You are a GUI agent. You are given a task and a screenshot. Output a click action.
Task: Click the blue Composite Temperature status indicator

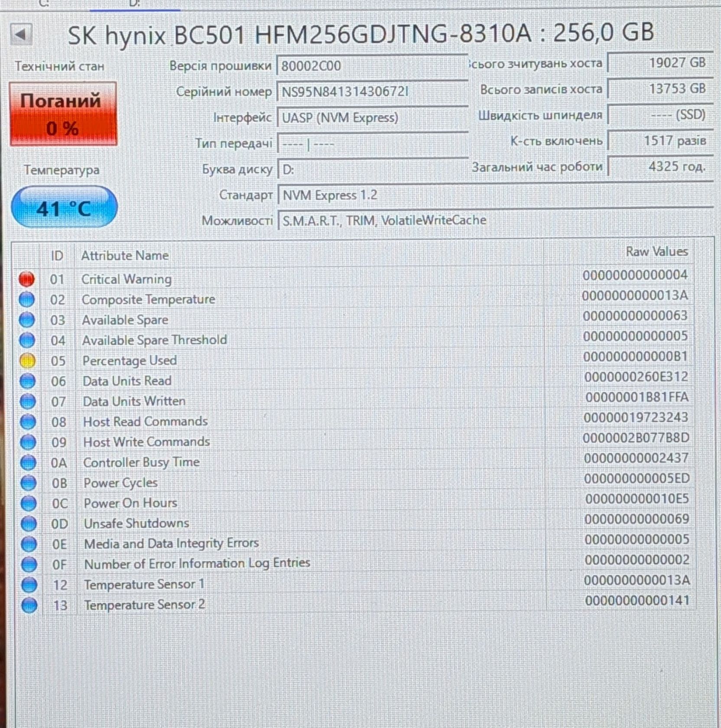26,299
